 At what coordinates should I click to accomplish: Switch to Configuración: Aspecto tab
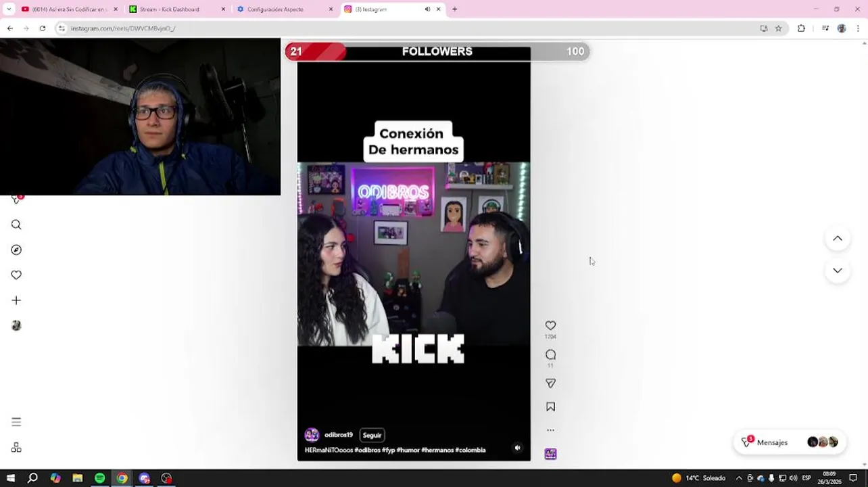[x=285, y=9]
